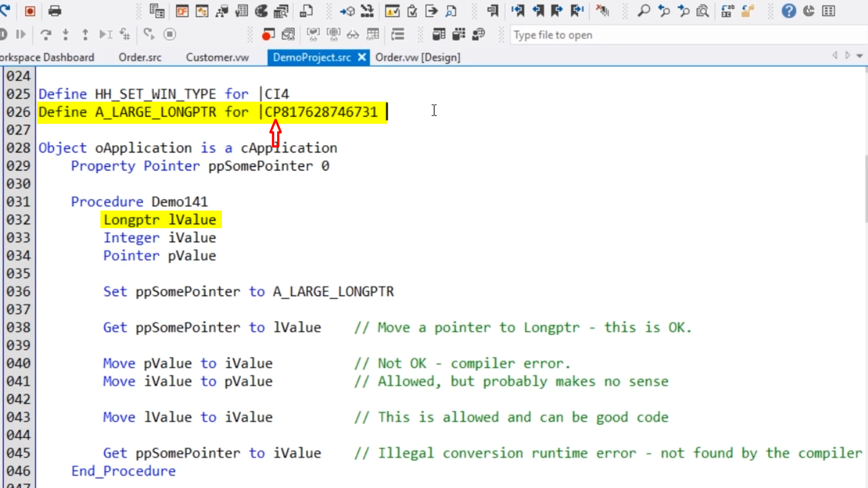Jump to next bookmark icon
The image size is (868, 488).
557,11
